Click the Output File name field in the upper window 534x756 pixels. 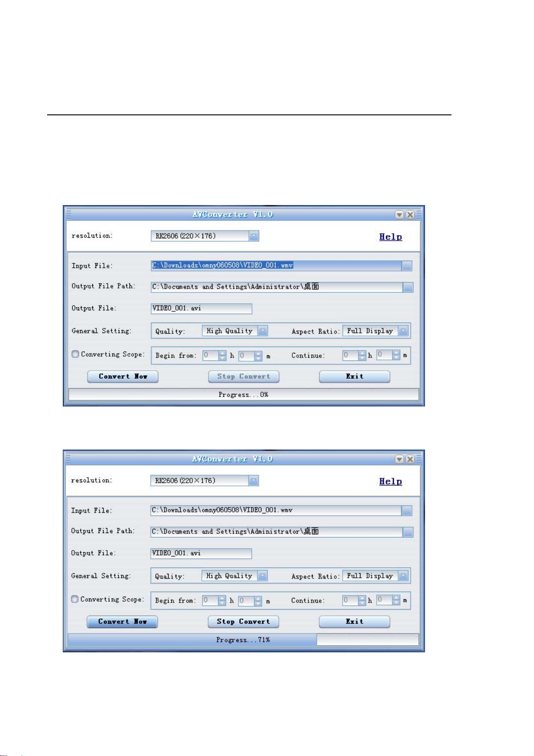pyautogui.click(x=202, y=309)
